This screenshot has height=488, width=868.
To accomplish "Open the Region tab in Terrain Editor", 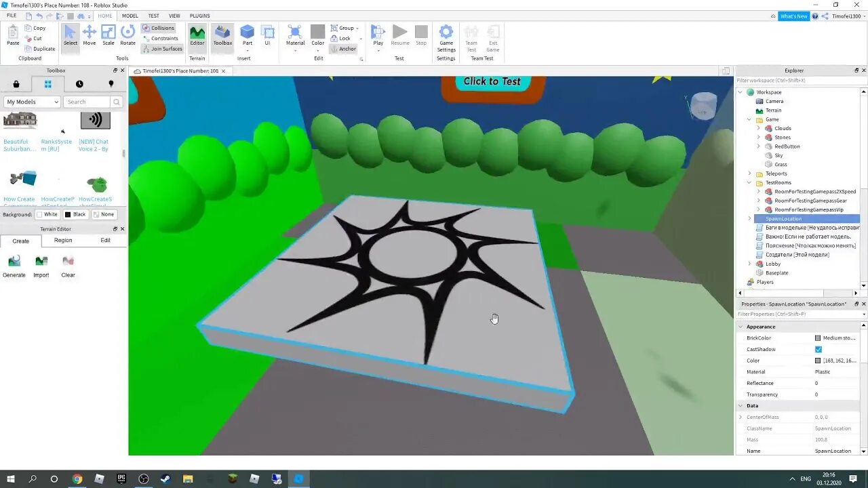I will pyautogui.click(x=63, y=241).
